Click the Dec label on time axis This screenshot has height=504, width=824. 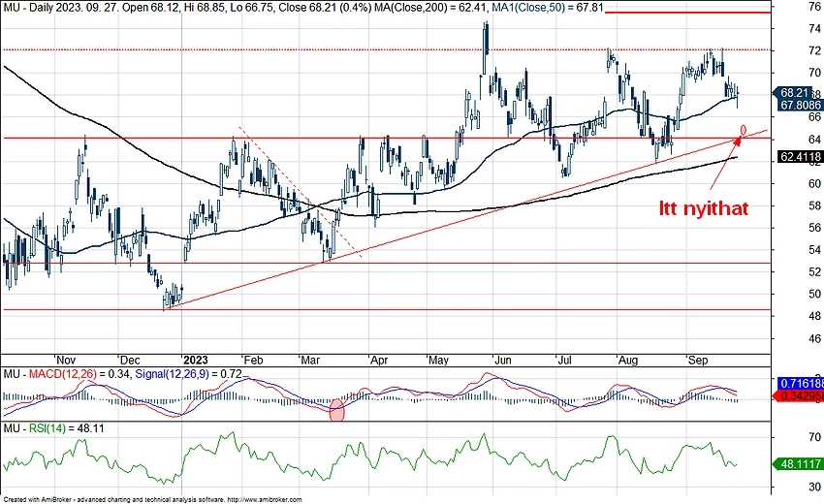click(x=130, y=361)
